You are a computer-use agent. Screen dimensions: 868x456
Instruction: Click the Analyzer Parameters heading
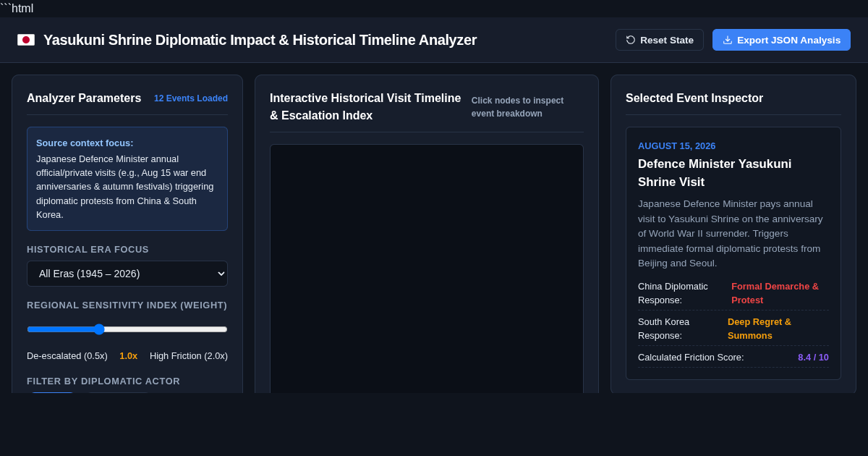[84, 98]
